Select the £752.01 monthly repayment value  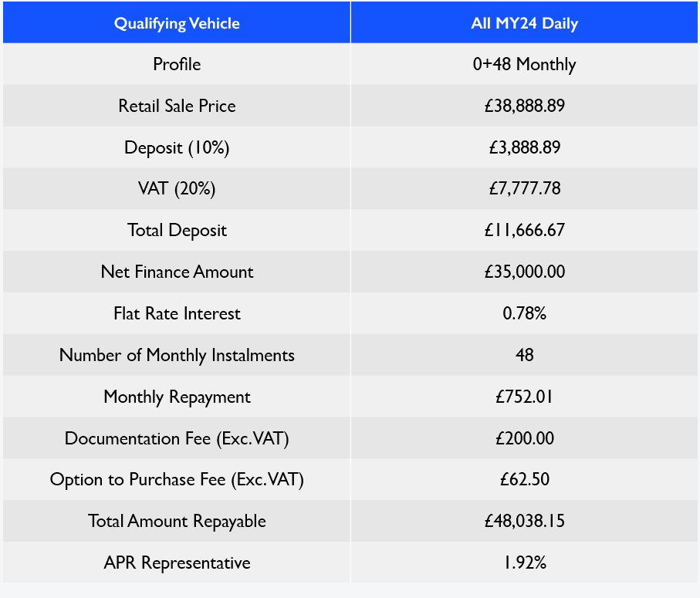point(524,397)
